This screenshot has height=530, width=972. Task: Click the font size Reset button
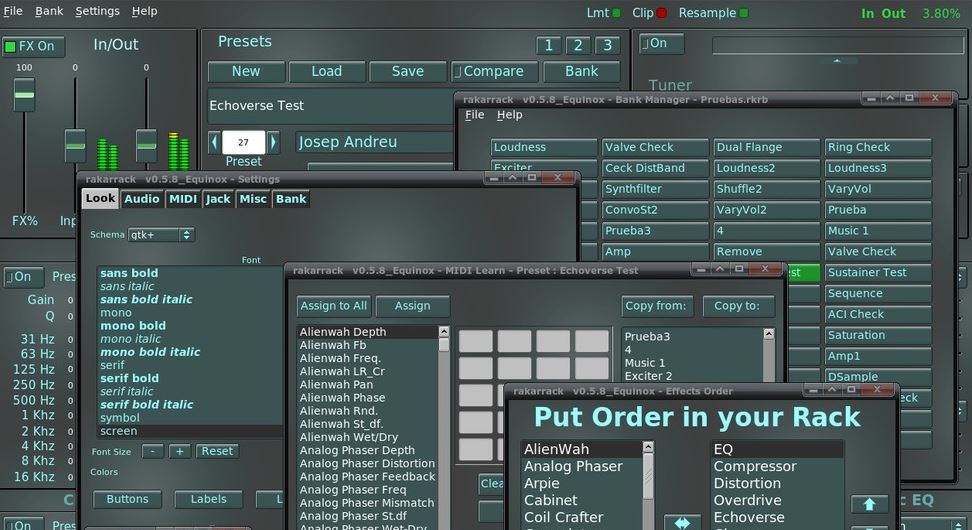tap(217, 451)
